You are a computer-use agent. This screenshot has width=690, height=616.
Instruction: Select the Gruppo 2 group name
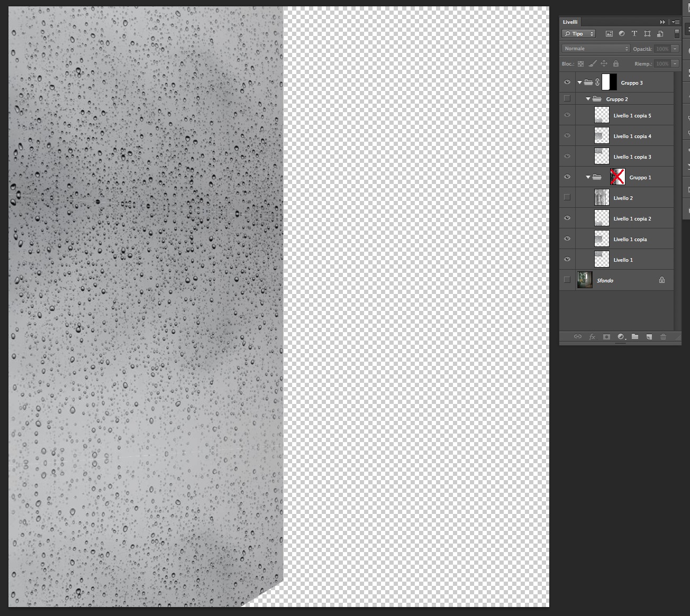[x=617, y=99]
